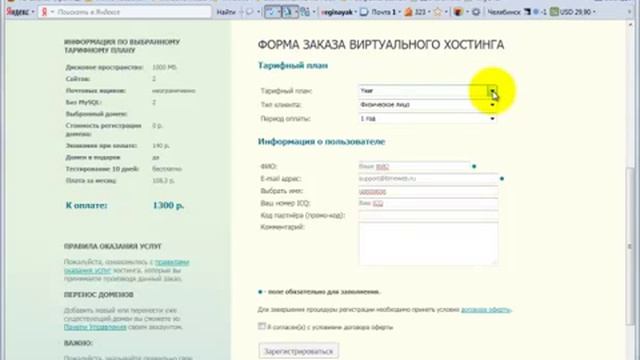Open toolbar settings gear icon
This screenshot has height=360, width=640.
click(x=476, y=12)
